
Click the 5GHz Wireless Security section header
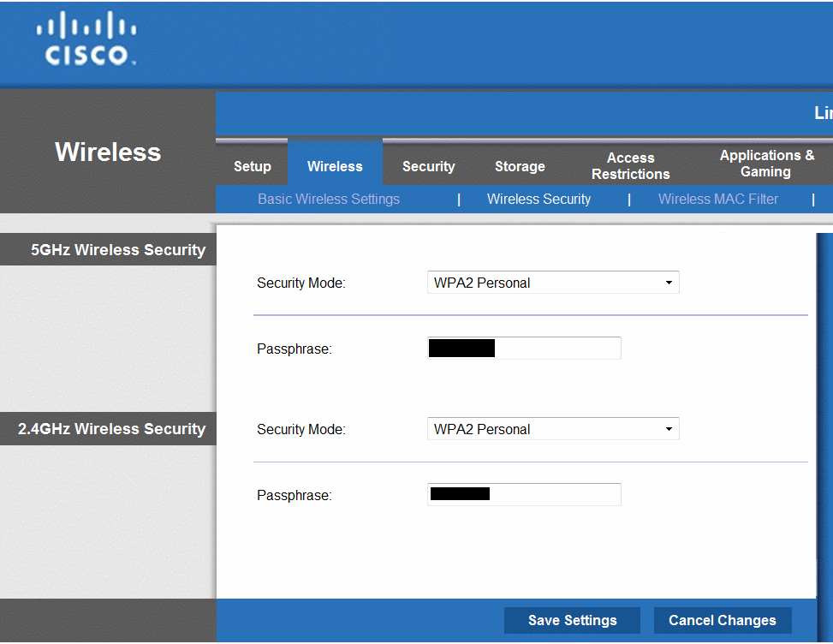pyautogui.click(x=119, y=249)
